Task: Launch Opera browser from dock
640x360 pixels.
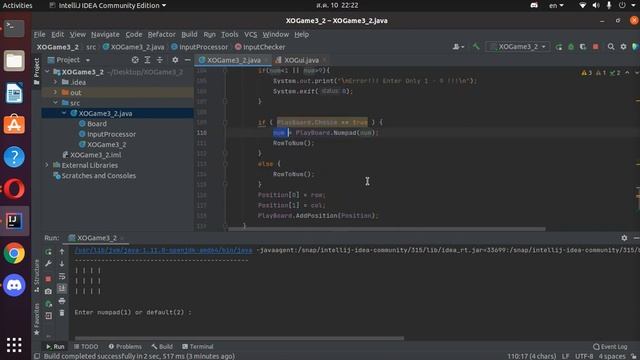Action: click(x=14, y=189)
